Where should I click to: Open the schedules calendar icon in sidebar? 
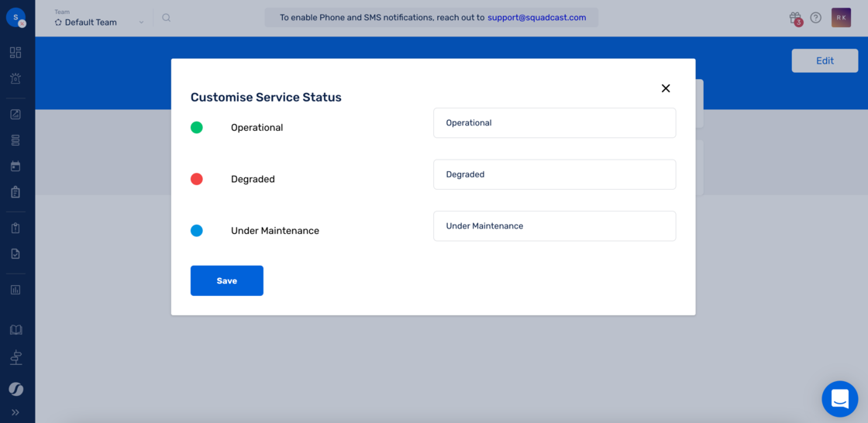click(15, 166)
